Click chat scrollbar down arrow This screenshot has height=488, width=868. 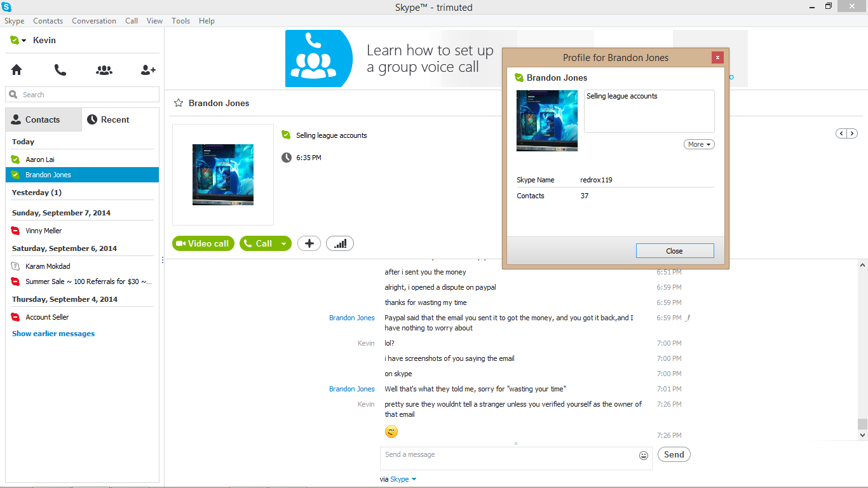click(862, 435)
